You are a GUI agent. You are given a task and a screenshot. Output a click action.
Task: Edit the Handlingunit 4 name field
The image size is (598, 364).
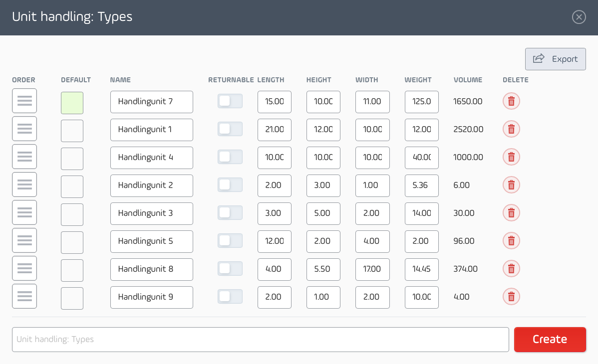pyautogui.click(x=152, y=158)
